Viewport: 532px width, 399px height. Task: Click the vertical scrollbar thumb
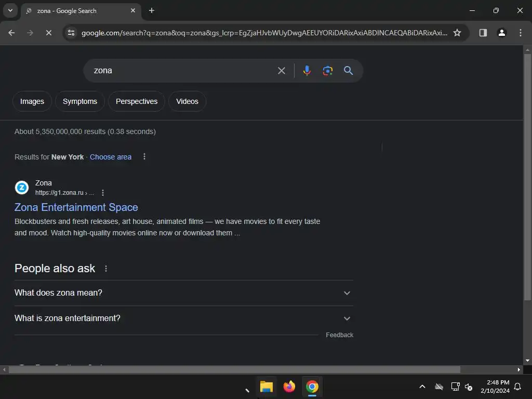click(x=527, y=177)
